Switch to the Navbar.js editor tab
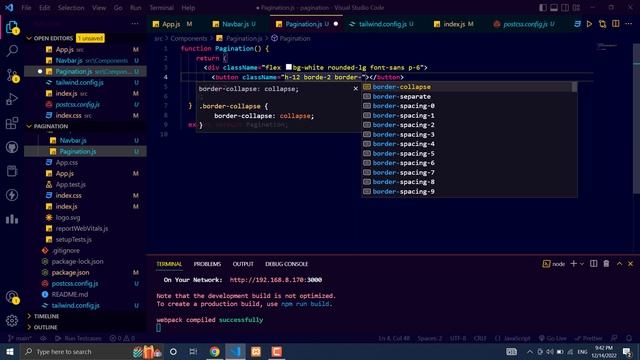This screenshot has height=360, width=640. (236, 24)
